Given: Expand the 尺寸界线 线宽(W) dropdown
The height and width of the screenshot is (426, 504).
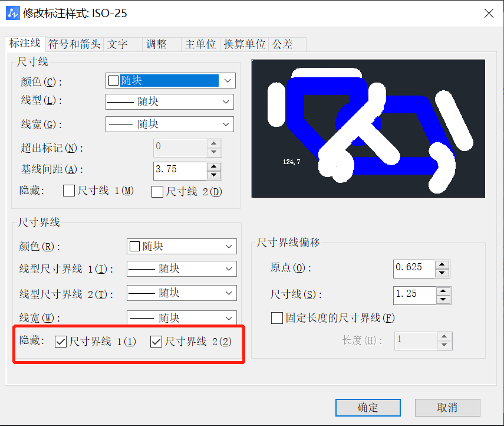Looking at the screenshot, I should pyautogui.click(x=229, y=318).
